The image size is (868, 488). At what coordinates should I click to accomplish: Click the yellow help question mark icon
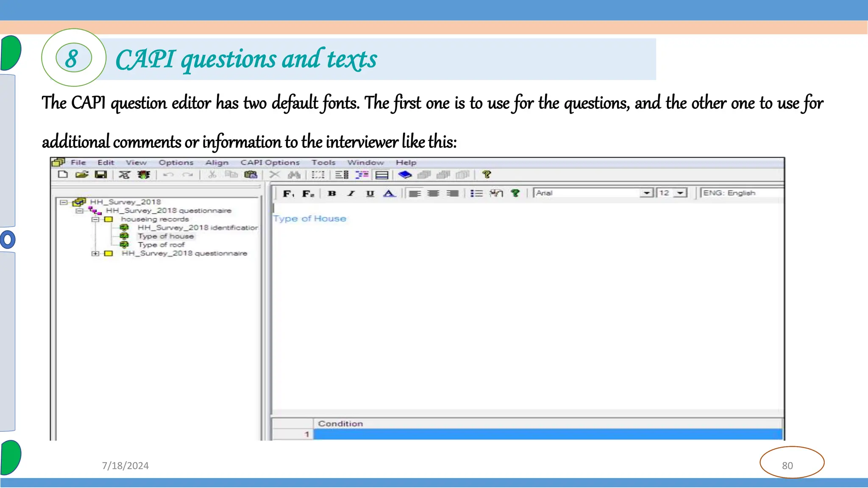[x=487, y=175]
